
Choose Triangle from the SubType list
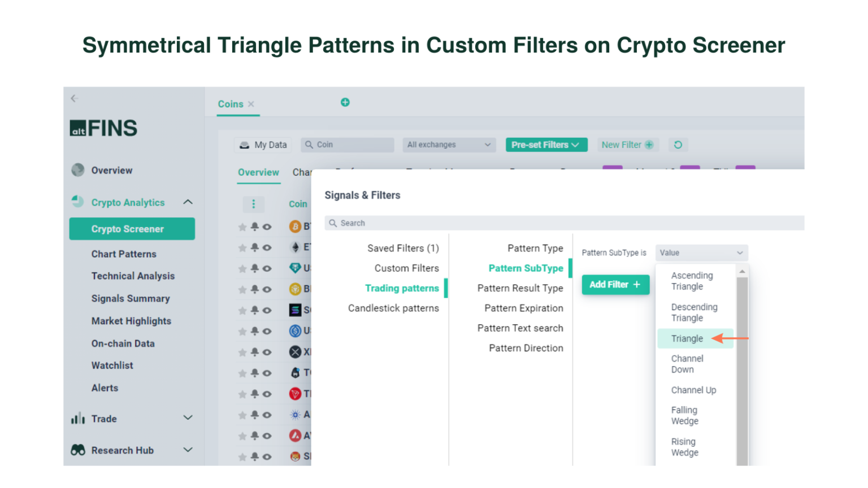[695, 338]
